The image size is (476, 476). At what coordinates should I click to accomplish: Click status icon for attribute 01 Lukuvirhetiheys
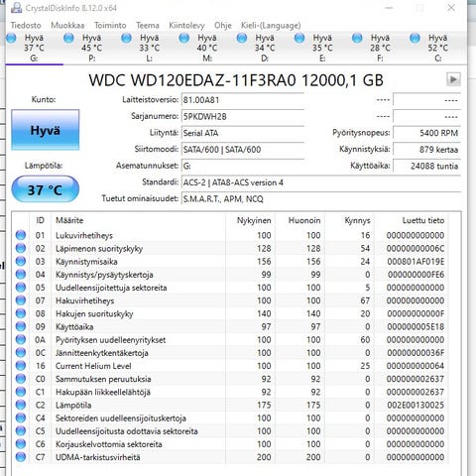coord(21,235)
